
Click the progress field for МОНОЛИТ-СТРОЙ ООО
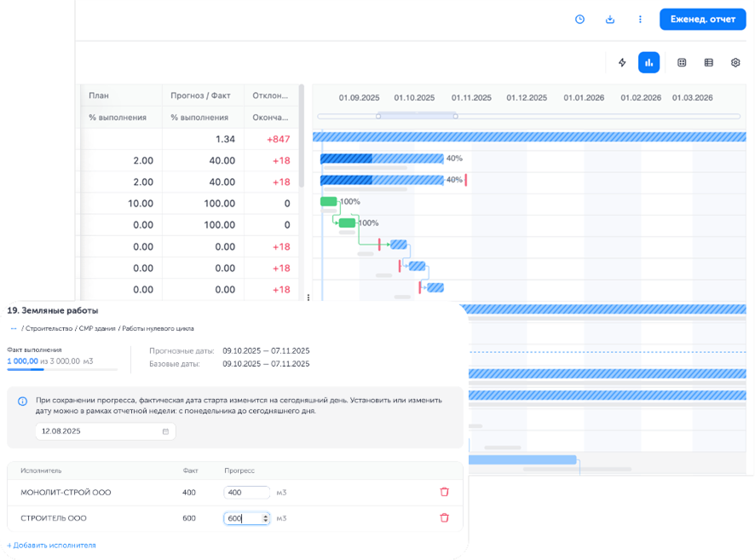point(246,492)
